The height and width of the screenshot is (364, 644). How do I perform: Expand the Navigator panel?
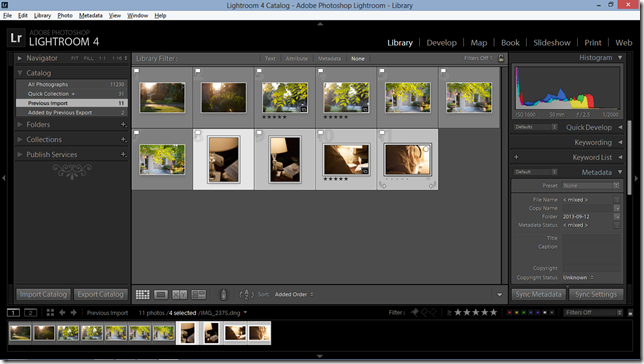point(19,58)
